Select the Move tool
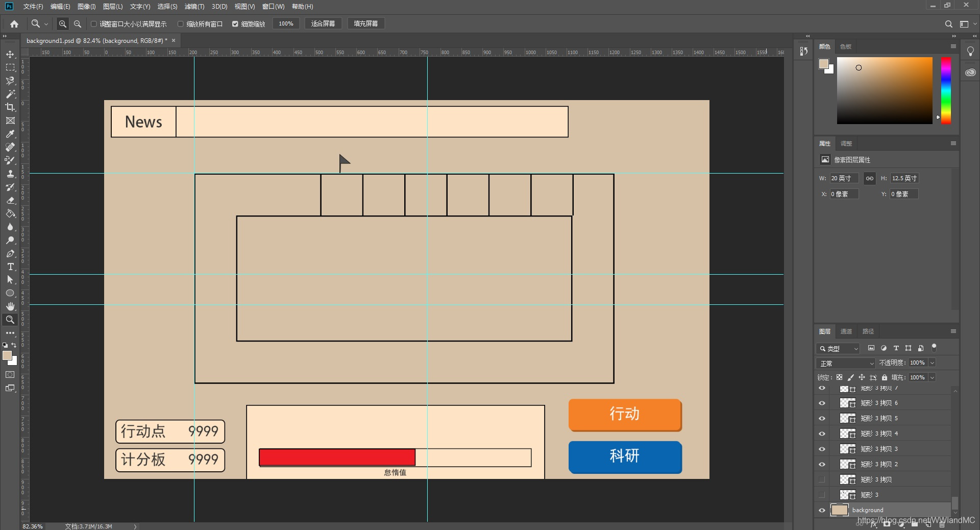Viewport: 980px width, 530px height. pyautogui.click(x=10, y=54)
